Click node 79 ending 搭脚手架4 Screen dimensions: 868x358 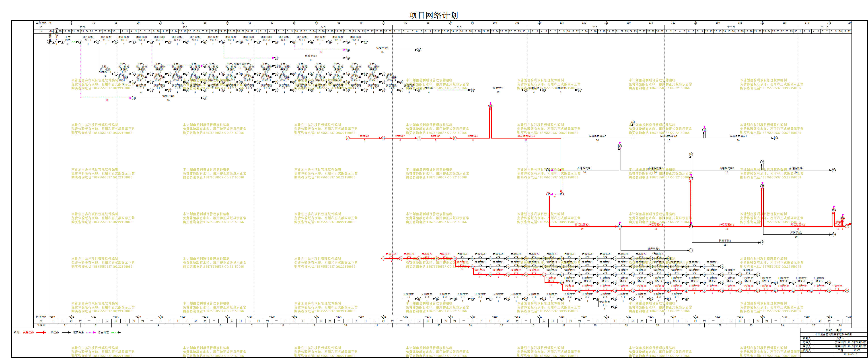pyautogui.click(x=419, y=50)
